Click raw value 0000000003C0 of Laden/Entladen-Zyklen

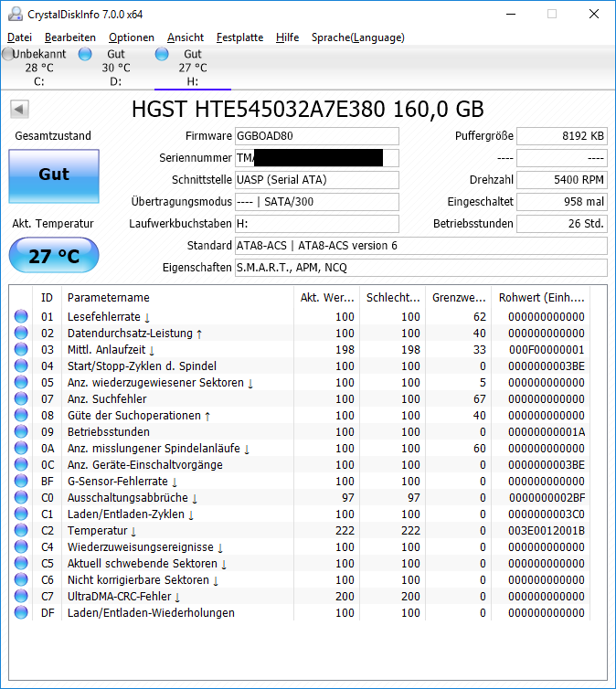[547, 514]
